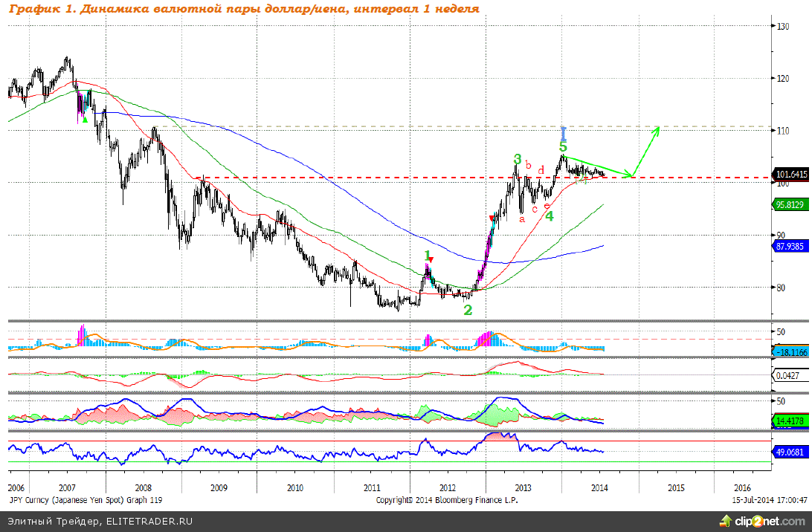Select the blue wave I label

coord(563,134)
